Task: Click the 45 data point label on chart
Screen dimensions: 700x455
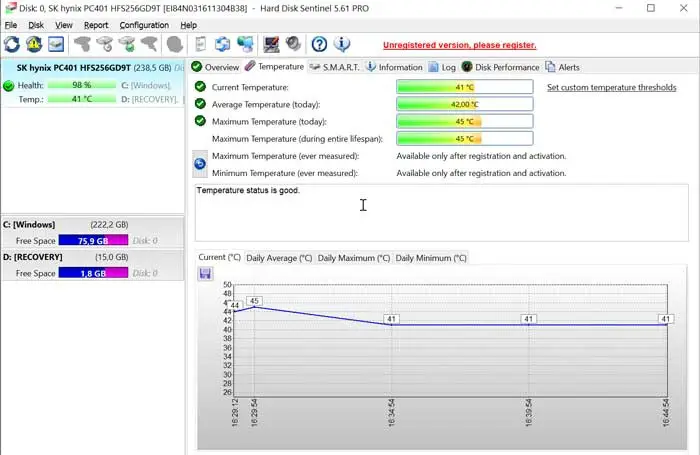Action: [x=254, y=301]
